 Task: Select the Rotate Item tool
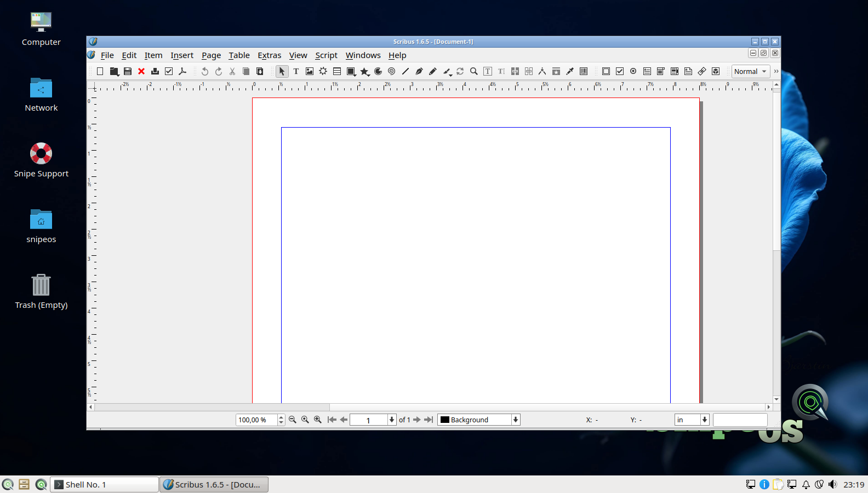[460, 71]
